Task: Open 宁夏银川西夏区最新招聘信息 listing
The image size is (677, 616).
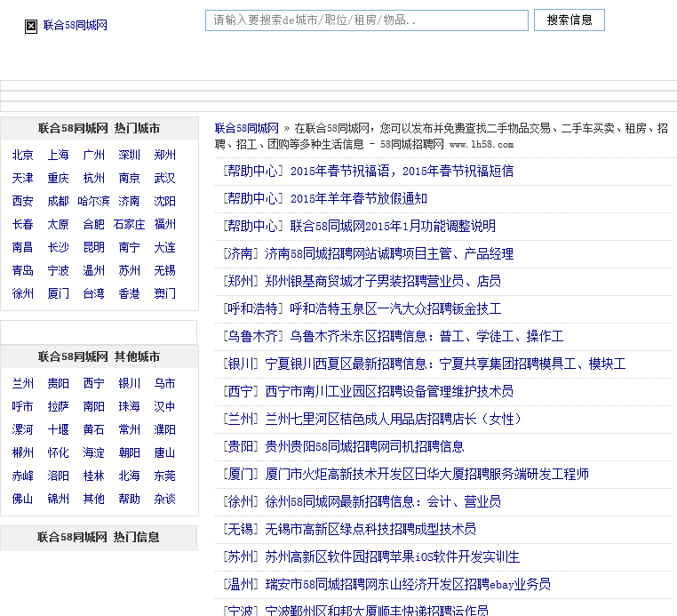Action: coord(445,364)
